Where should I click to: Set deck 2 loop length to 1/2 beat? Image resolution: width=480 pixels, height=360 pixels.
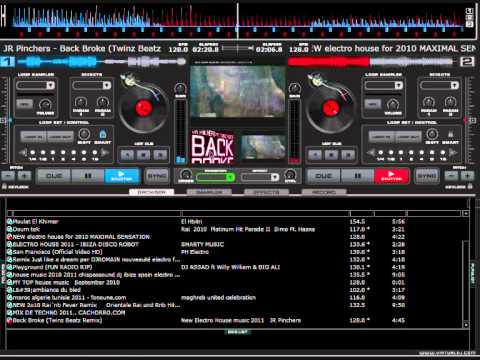391,153
